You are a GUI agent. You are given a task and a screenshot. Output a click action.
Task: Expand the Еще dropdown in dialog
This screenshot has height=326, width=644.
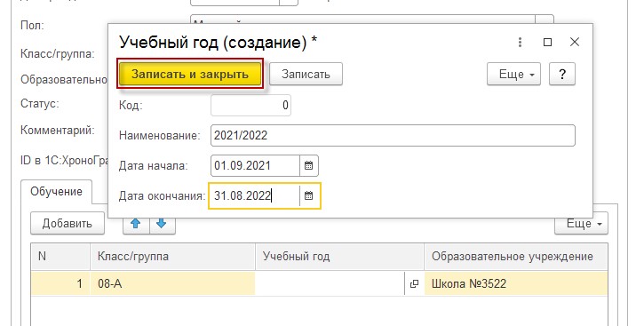[x=513, y=74]
